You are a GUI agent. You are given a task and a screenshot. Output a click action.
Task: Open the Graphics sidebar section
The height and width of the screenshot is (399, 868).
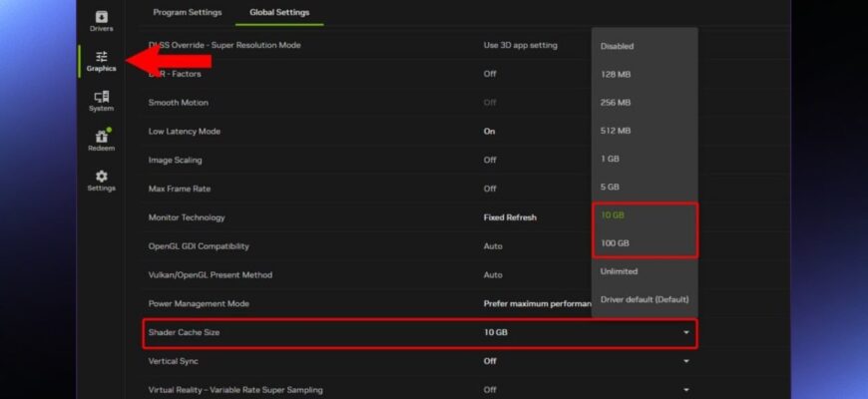click(102, 62)
